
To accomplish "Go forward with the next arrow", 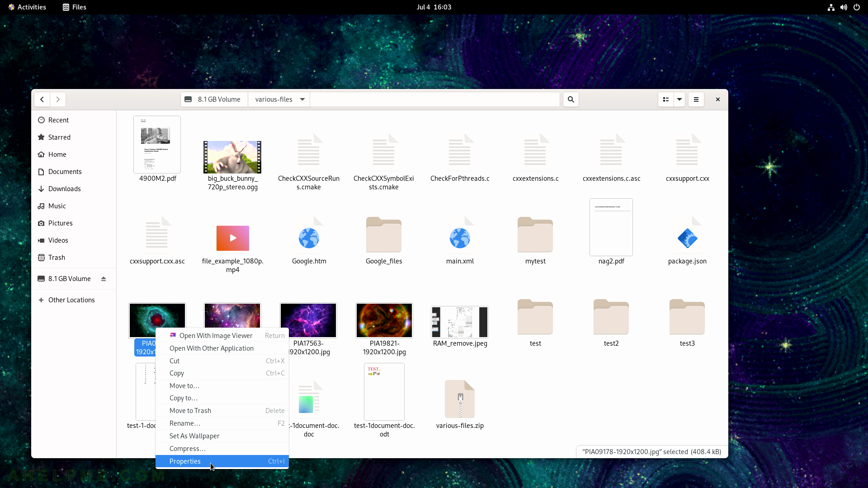I will click(x=58, y=99).
